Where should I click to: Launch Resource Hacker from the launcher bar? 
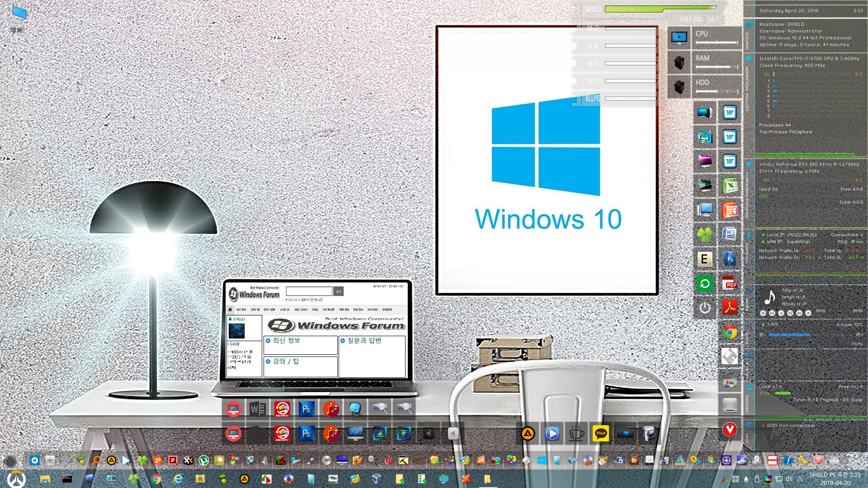point(419,460)
